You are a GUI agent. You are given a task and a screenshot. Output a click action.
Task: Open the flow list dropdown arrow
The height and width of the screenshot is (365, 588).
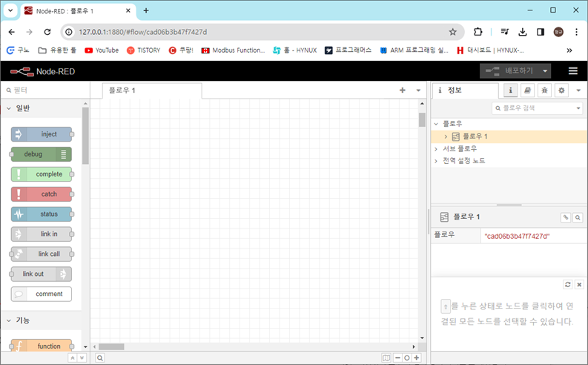(418, 90)
